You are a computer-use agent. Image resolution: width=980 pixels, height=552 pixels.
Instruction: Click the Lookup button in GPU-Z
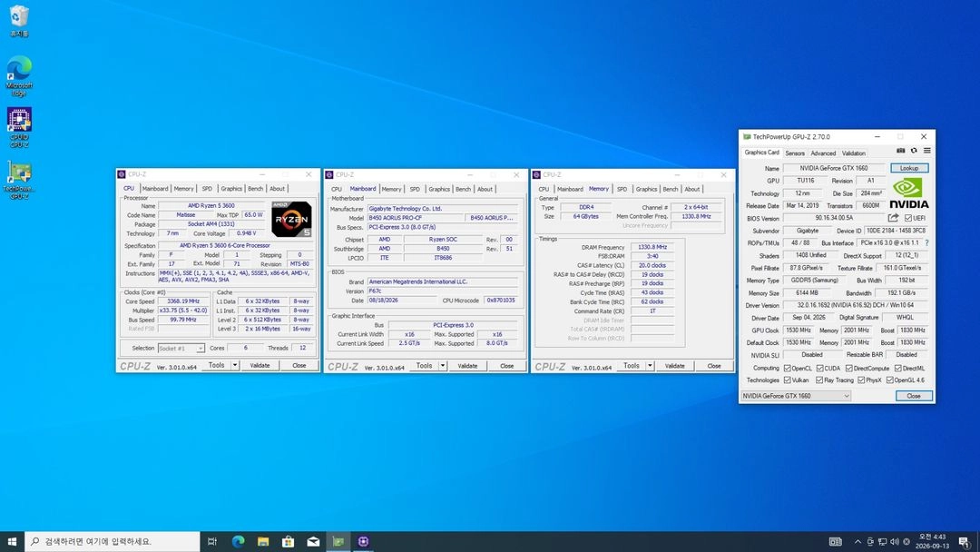909,168
